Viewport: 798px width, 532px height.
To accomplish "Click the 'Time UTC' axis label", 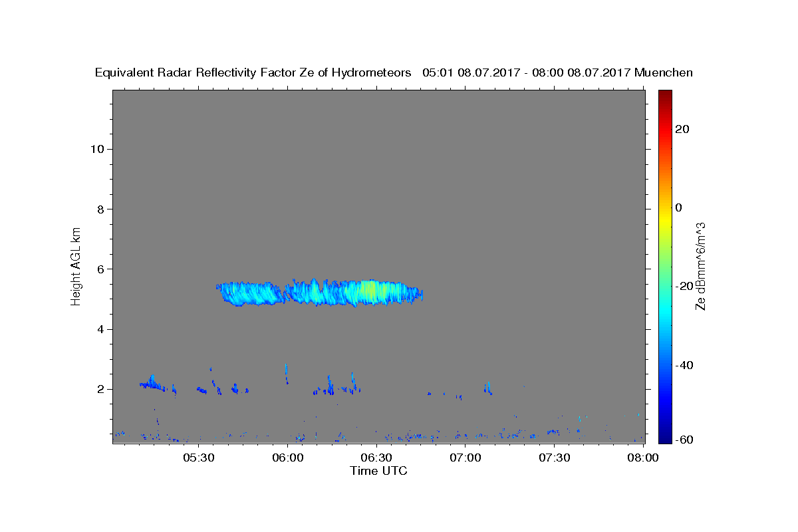I will 378,471.
